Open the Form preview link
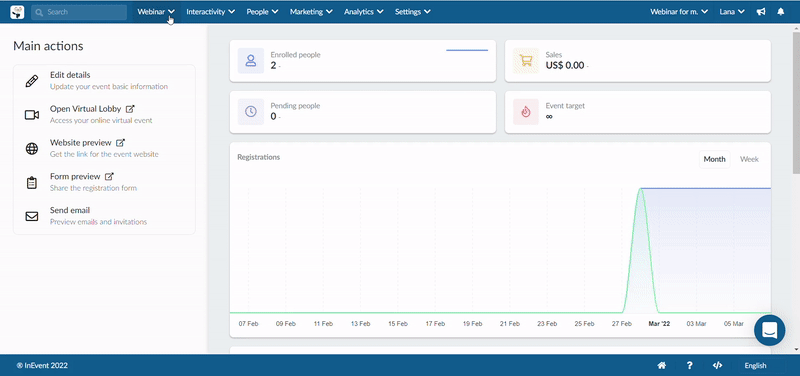Viewport: 800px width, 376px height. [75, 177]
